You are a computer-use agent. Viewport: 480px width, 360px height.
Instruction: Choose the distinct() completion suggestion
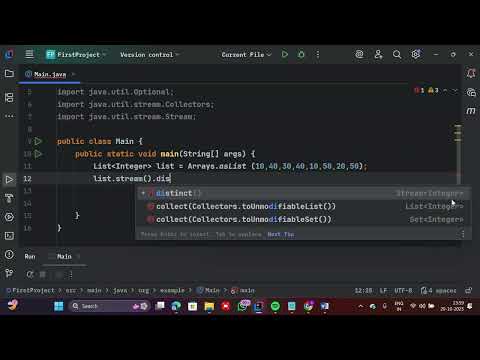[303, 193]
